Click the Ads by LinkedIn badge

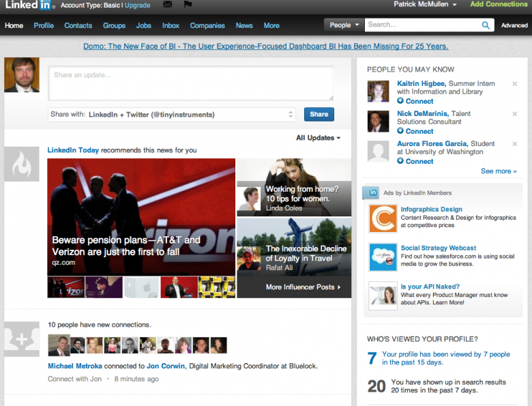point(372,192)
